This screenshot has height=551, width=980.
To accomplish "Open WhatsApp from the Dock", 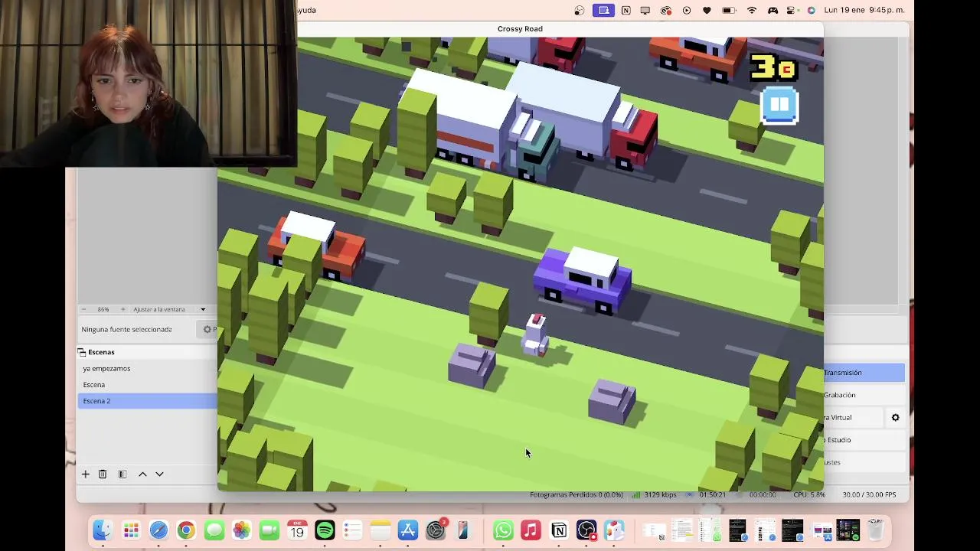I will 503,530.
